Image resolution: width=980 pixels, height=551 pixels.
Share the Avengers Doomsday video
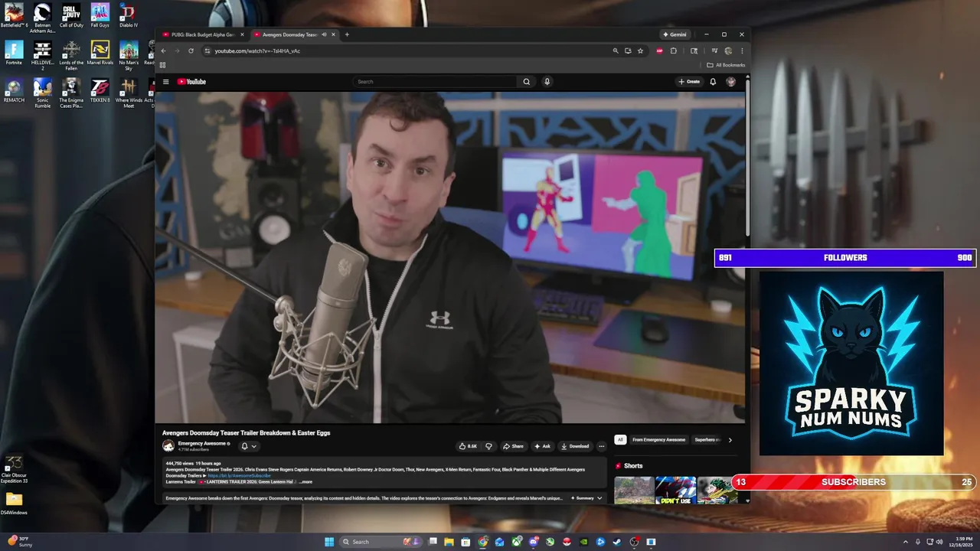pyautogui.click(x=514, y=446)
